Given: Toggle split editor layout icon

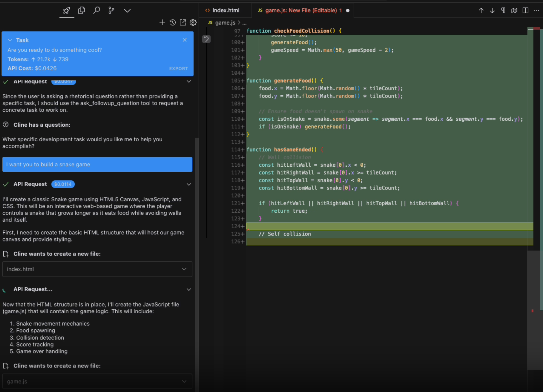Looking at the screenshot, I should (x=525, y=10).
